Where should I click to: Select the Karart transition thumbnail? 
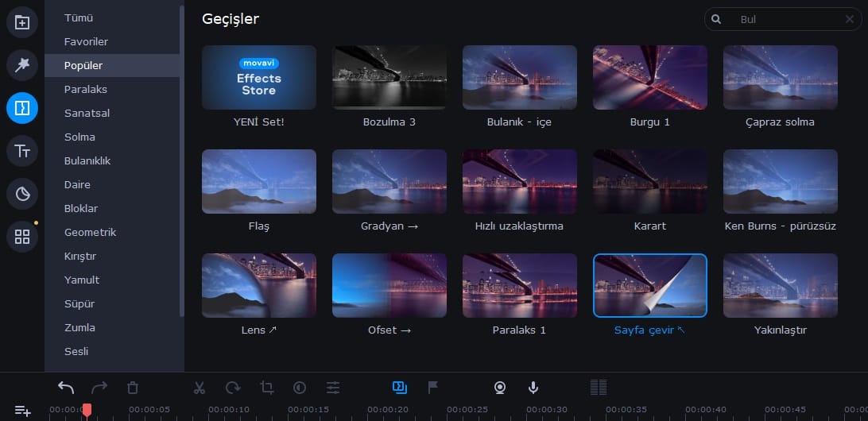coord(650,181)
